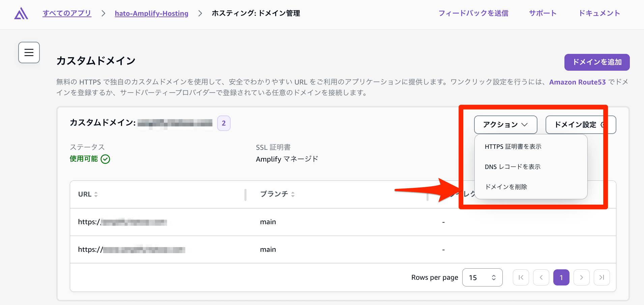Open the サポート link
Image resolution: width=644 pixels, height=305 pixels.
pos(543,13)
